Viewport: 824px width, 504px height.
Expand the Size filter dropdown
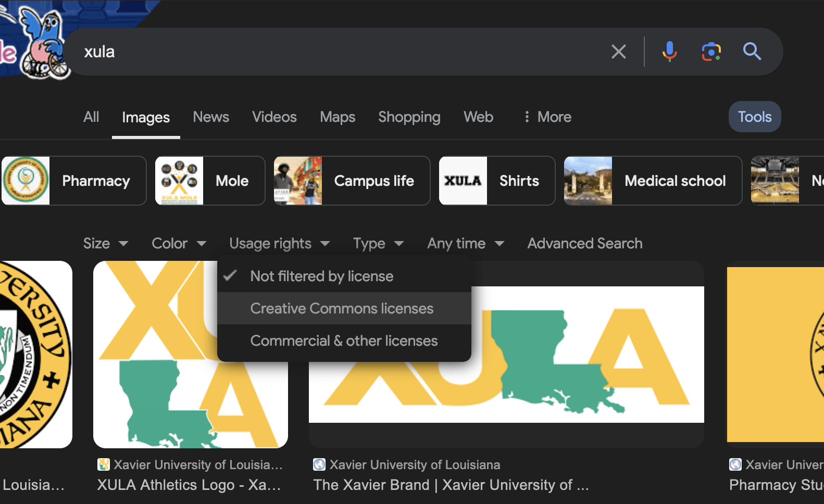[x=106, y=243]
